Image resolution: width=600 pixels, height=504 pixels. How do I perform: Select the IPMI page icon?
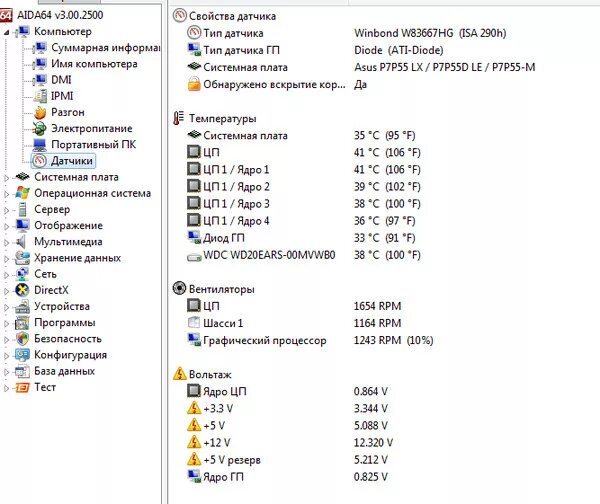click(x=40, y=96)
